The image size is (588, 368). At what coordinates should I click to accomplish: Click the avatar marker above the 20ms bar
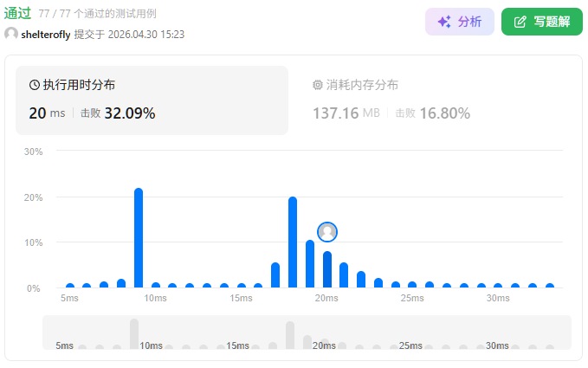[327, 232]
